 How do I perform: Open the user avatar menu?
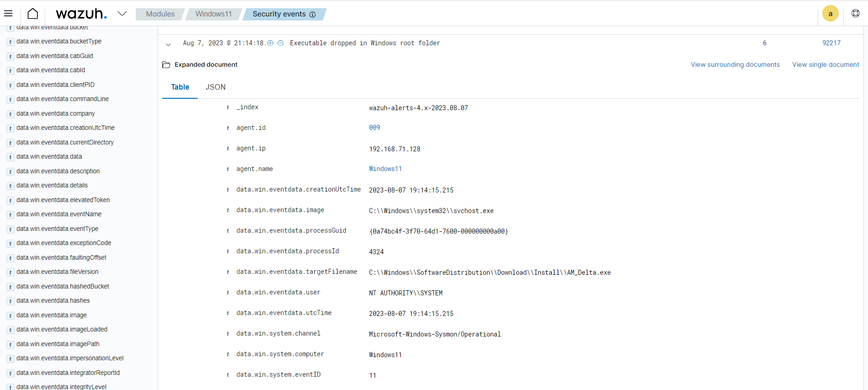(830, 14)
